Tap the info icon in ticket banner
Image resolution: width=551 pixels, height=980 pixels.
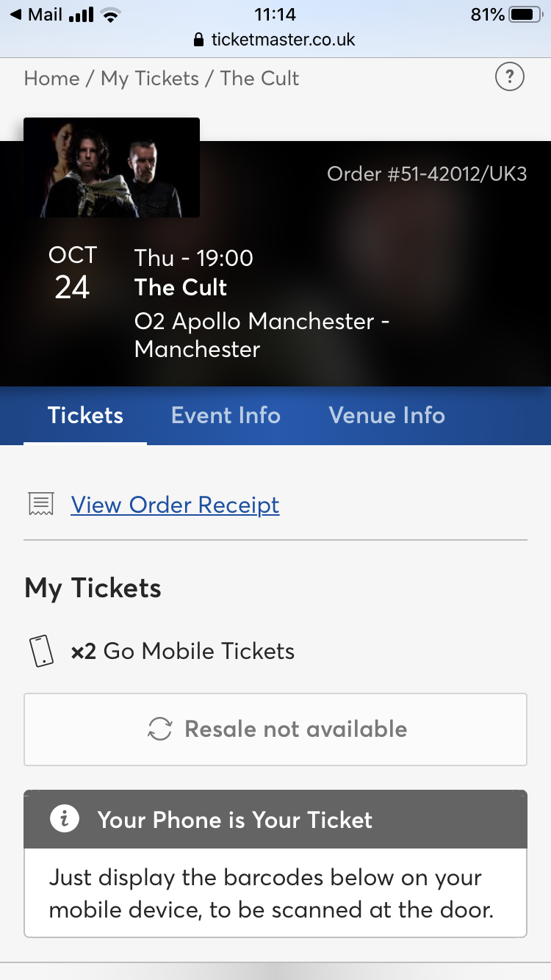click(x=65, y=820)
